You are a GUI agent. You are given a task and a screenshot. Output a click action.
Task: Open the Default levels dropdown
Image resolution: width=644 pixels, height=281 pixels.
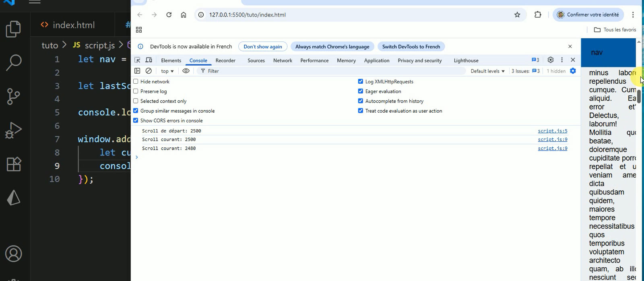[x=487, y=71]
